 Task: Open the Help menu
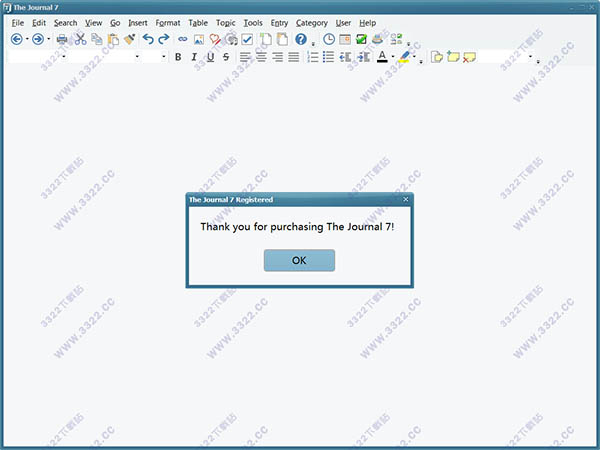click(x=367, y=23)
